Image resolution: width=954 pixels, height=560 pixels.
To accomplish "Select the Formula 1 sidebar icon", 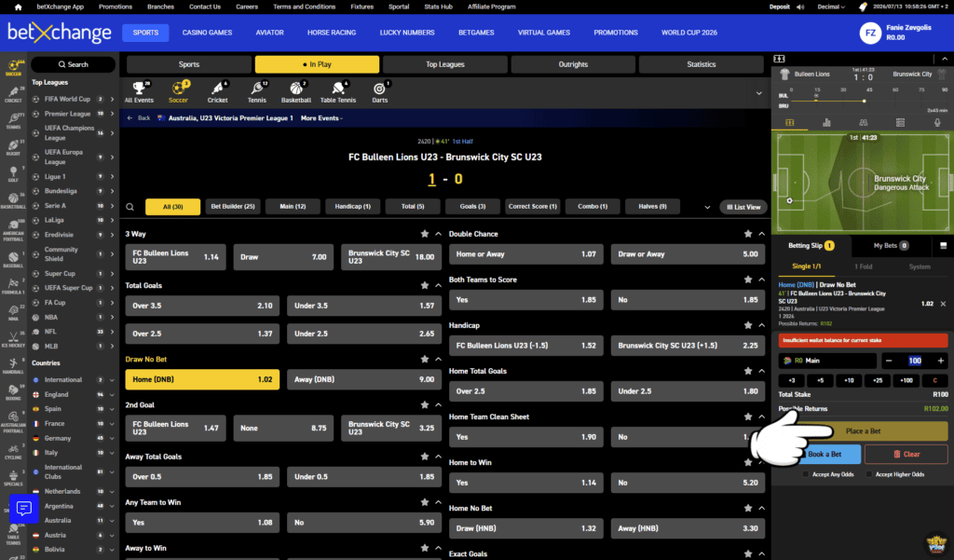I will pyautogui.click(x=13, y=285).
